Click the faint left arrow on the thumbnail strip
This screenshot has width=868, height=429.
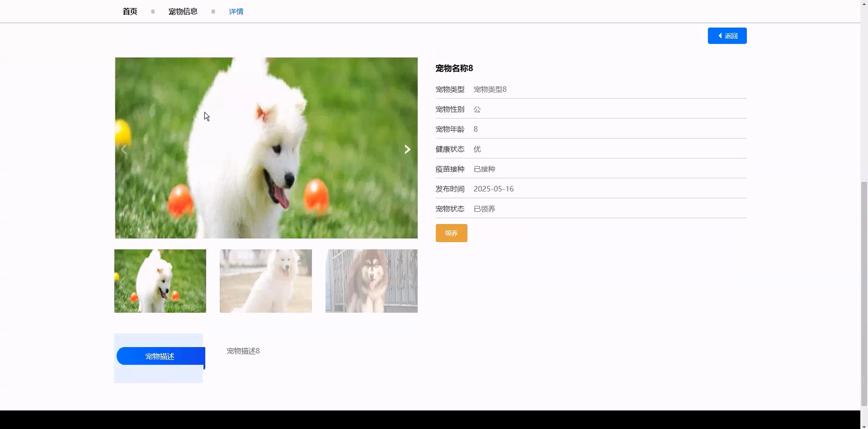[121, 281]
